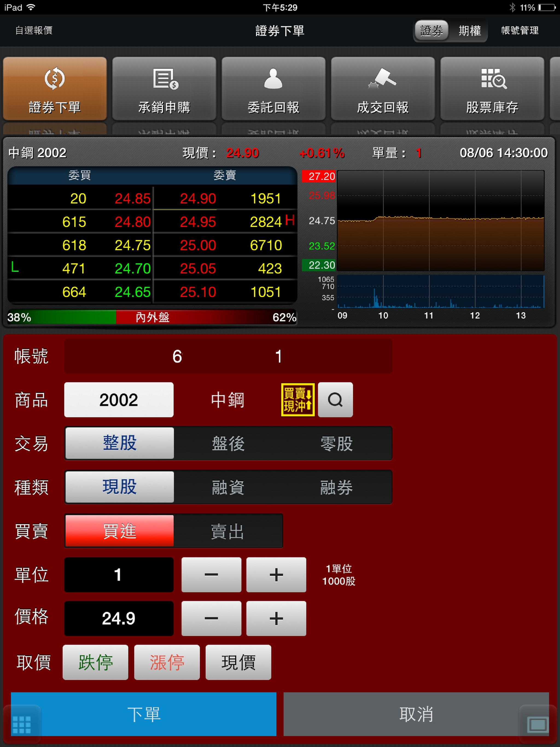Tap the Wi-Fi icon in status bar
Image resolution: width=560 pixels, height=747 pixels.
[x=31, y=7]
